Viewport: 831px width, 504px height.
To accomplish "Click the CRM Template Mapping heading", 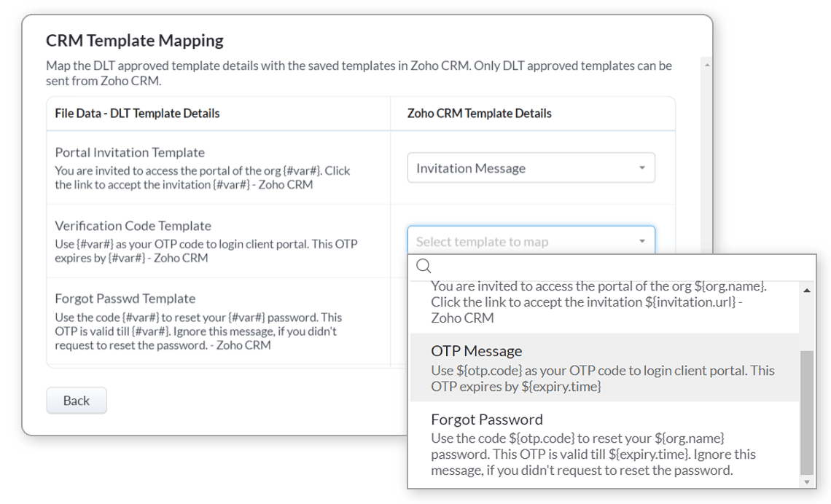I will pos(135,40).
